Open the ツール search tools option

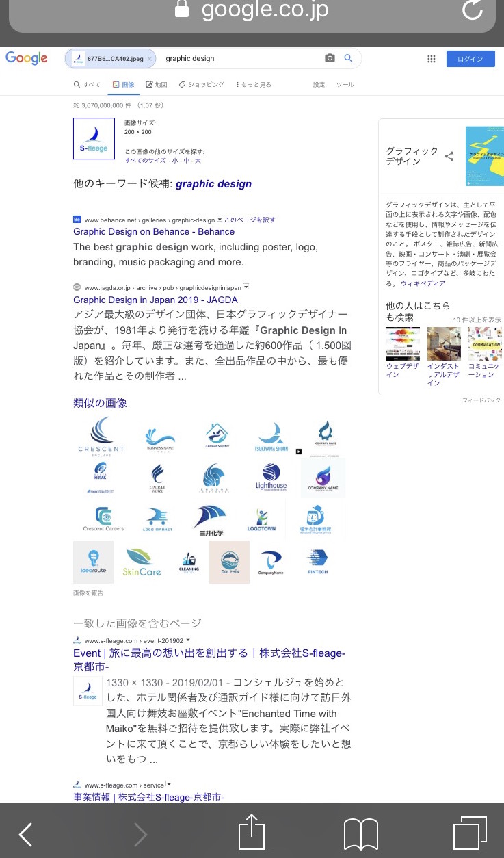[x=345, y=85]
